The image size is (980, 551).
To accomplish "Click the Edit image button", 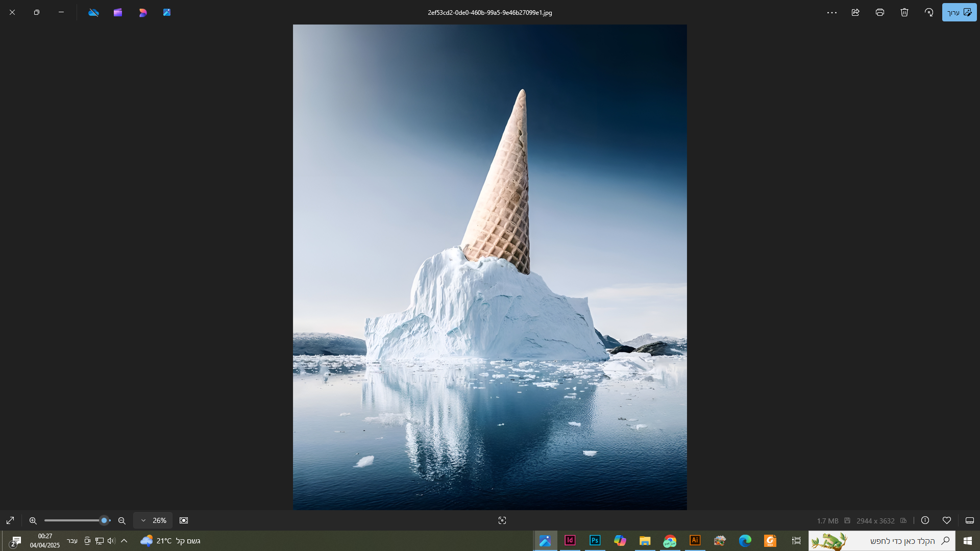I will click(x=959, y=12).
